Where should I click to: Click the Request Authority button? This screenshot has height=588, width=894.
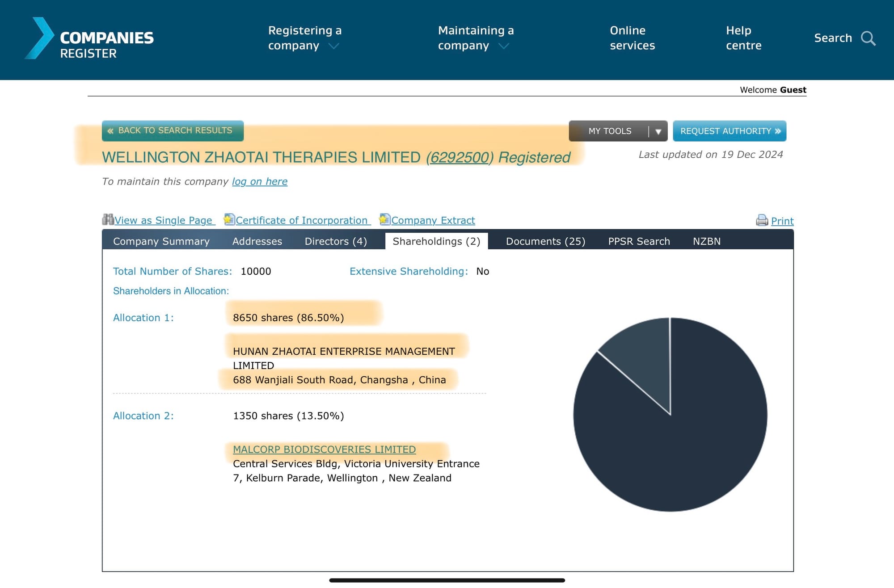pos(730,131)
